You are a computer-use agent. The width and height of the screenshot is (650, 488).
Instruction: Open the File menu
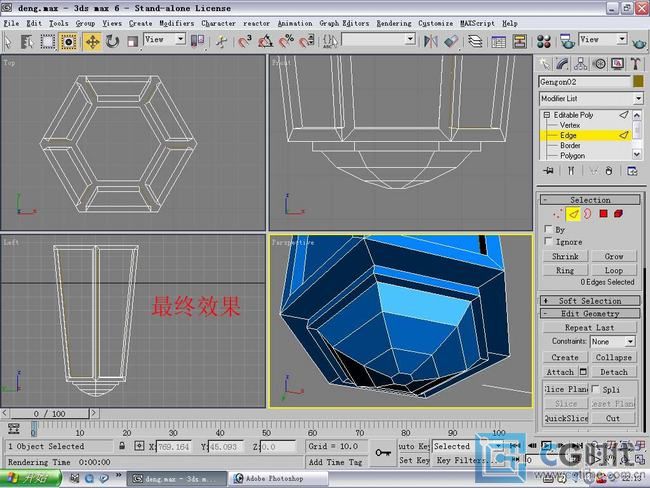[11, 23]
